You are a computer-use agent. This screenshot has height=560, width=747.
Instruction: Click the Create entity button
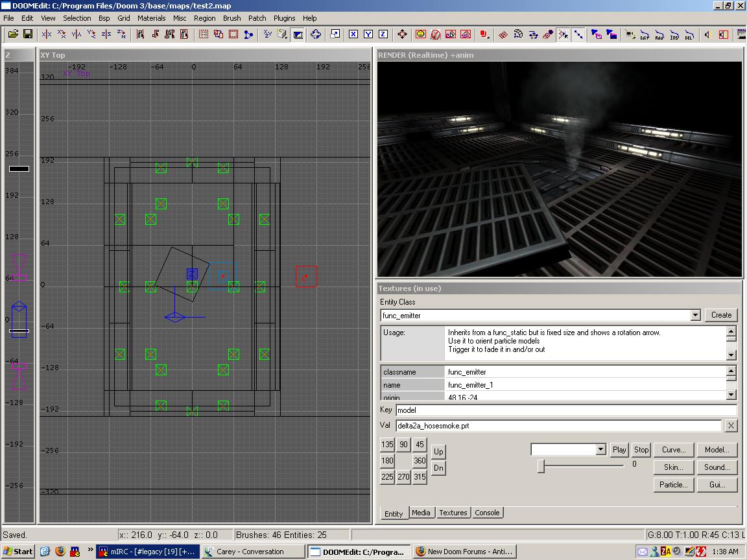[721, 315]
